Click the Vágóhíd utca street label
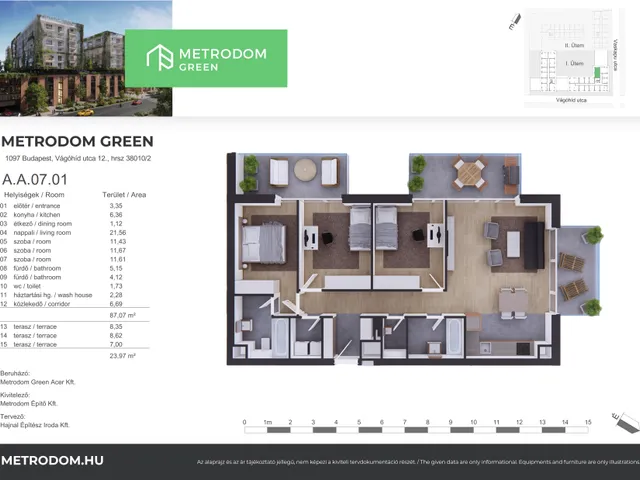This screenshot has width=640, height=480. click(x=571, y=101)
